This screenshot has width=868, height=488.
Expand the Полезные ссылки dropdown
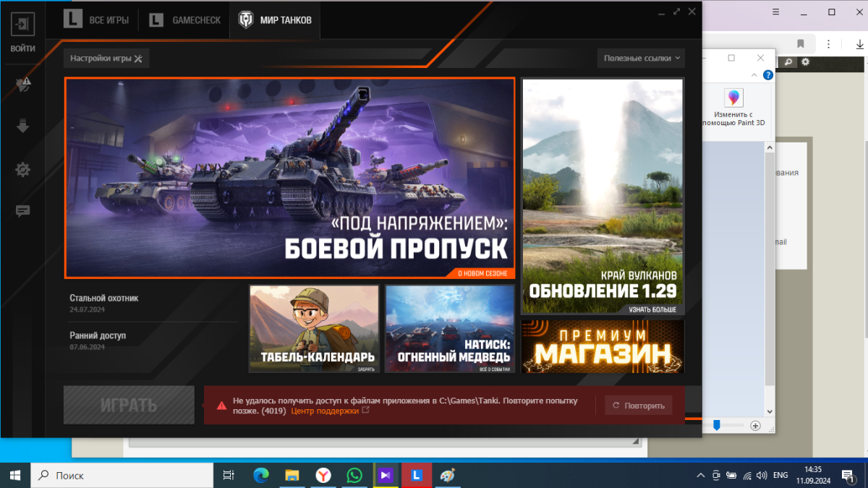click(642, 58)
